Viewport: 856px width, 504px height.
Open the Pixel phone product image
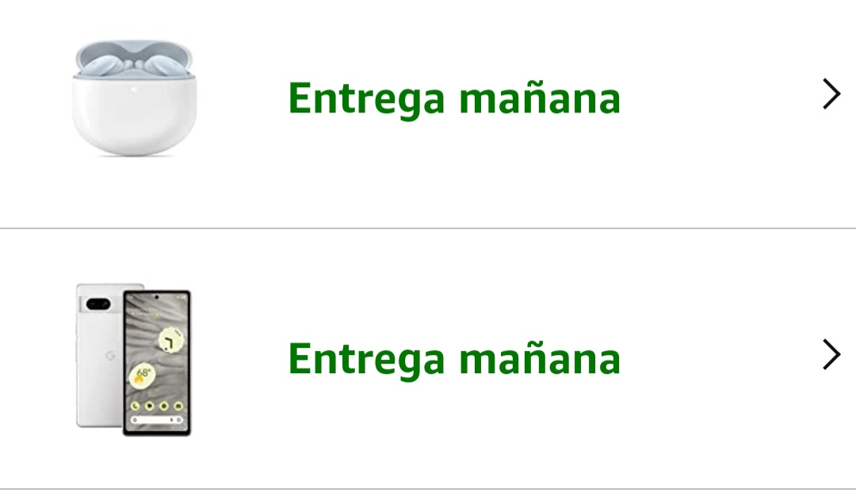pyautogui.click(x=134, y=360)
